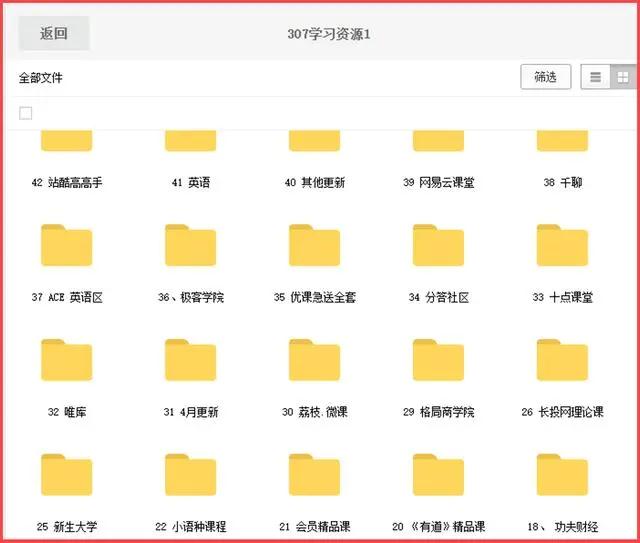Open folder 36、极客学院
The height and width of the screenshot is (543, 640).
tap(190, 246)
